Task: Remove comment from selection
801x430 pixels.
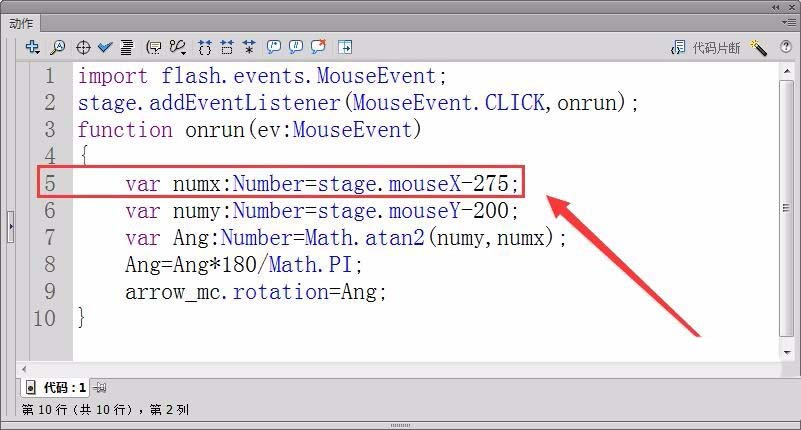Action: pos(318,47)
